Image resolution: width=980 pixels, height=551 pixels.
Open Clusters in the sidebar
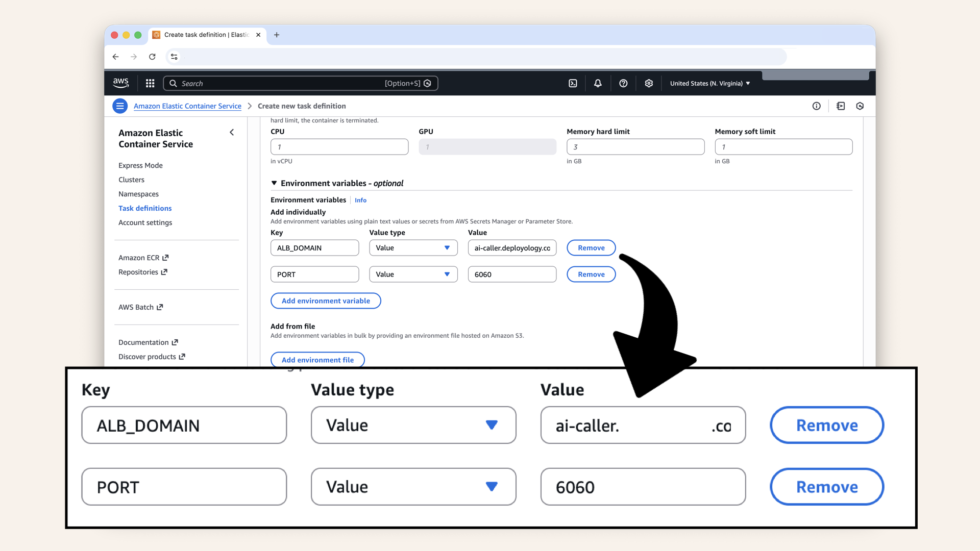[x=131, y=180]
